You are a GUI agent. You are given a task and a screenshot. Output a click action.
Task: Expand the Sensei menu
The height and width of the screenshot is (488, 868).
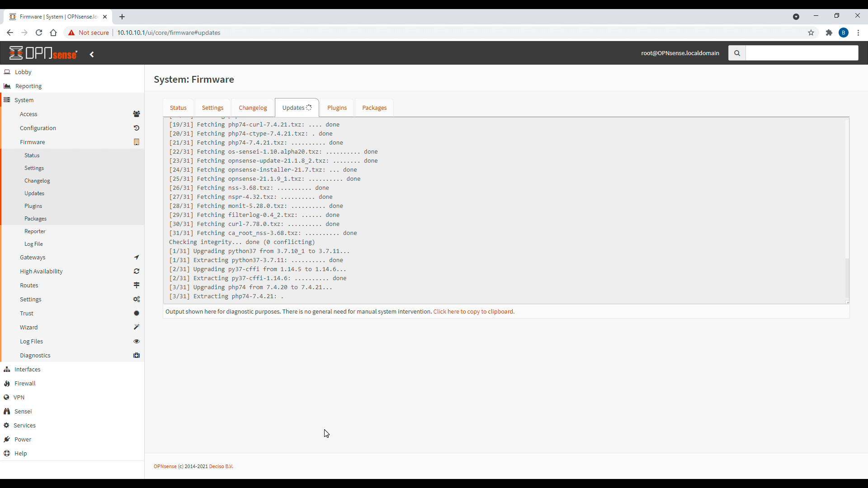point(72,412)
